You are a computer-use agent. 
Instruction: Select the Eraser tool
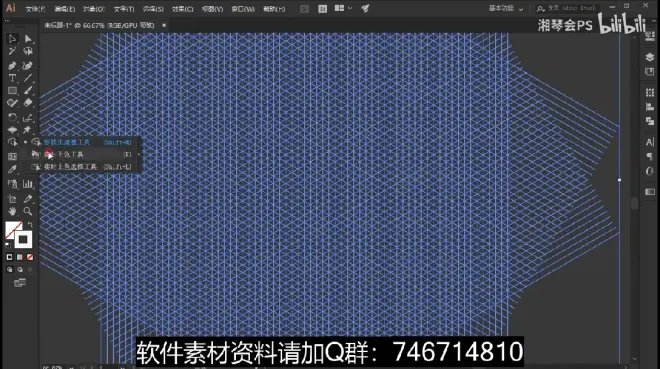[x=28, y=103]
